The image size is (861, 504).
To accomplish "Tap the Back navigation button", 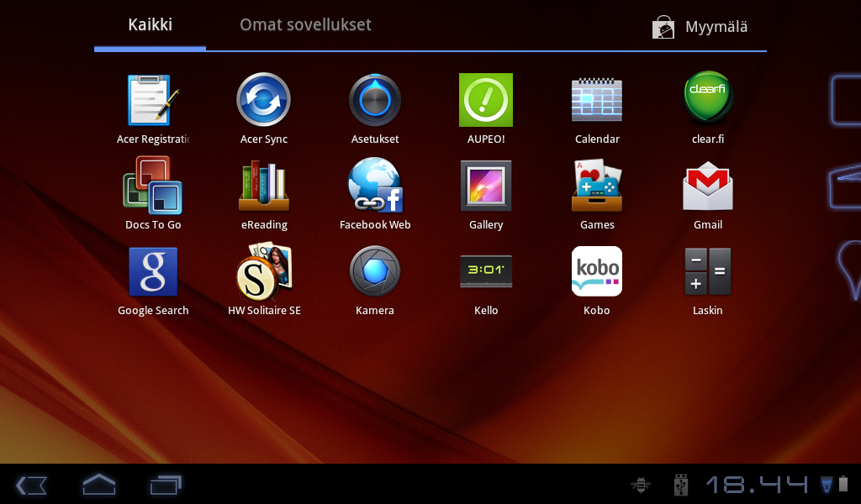I will (x=31, y=486).
